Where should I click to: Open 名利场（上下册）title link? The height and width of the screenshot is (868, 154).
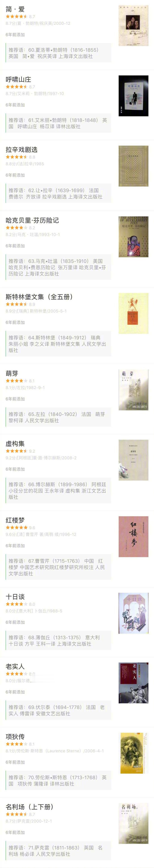click(30, 807)
